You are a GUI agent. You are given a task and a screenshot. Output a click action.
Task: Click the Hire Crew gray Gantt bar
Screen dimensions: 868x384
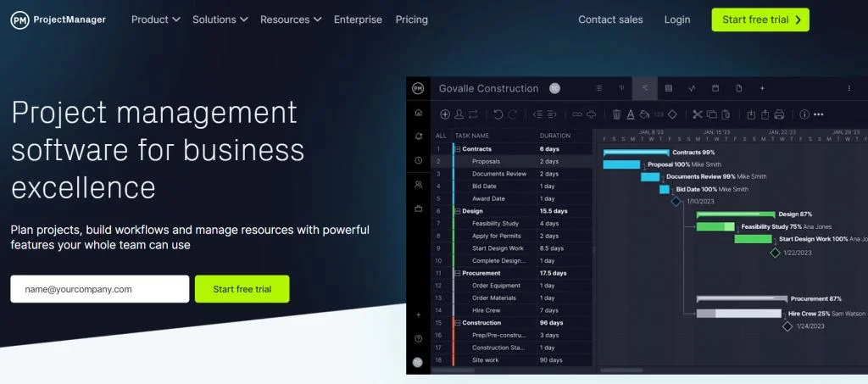pyautogui.click(x=738, y=313)
